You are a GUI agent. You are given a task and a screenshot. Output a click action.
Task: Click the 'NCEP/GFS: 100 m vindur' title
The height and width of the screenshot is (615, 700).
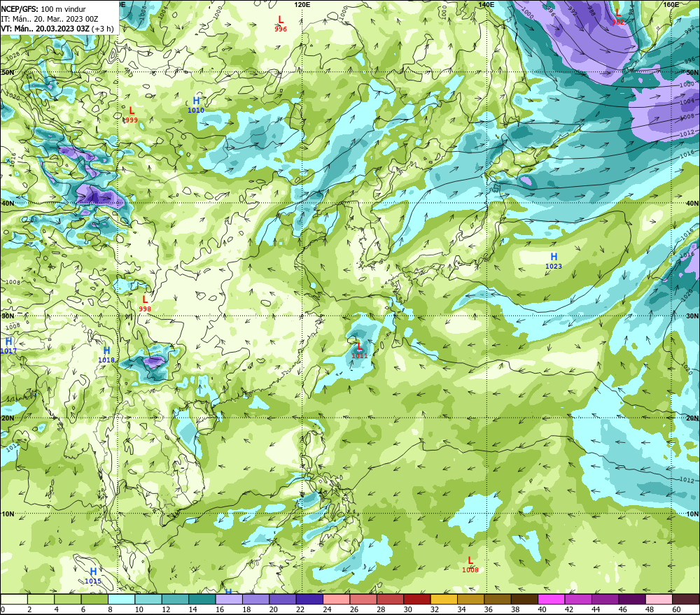[x=43, y=9]
